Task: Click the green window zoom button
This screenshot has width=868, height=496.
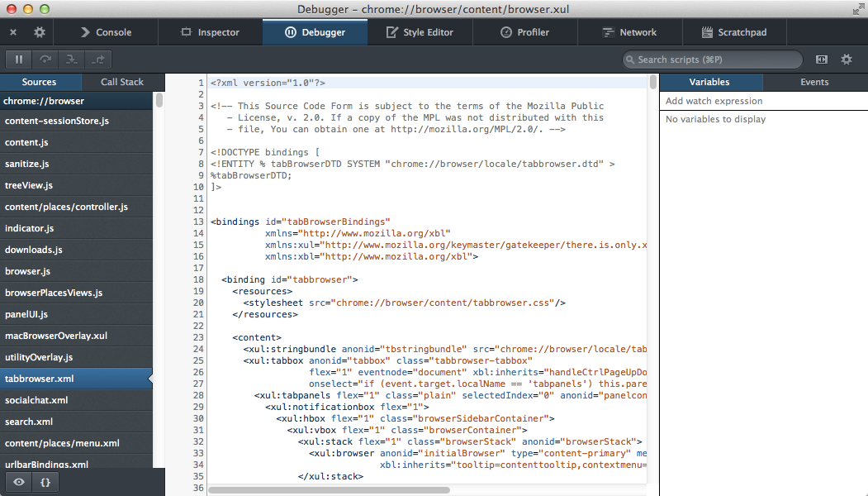Action: coord(45,9)
